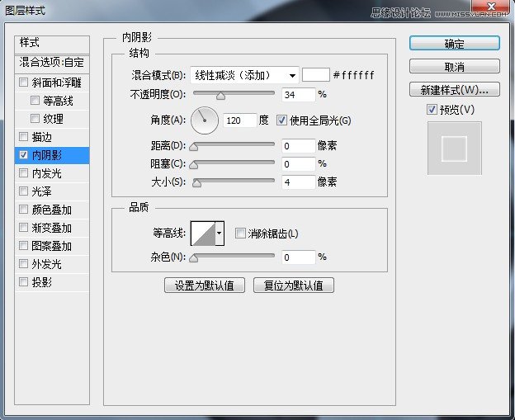This screenshot has height=420, width=515.
Task: Enable the 颜色叠加 checkbox
Action: (x=23, y=210)
